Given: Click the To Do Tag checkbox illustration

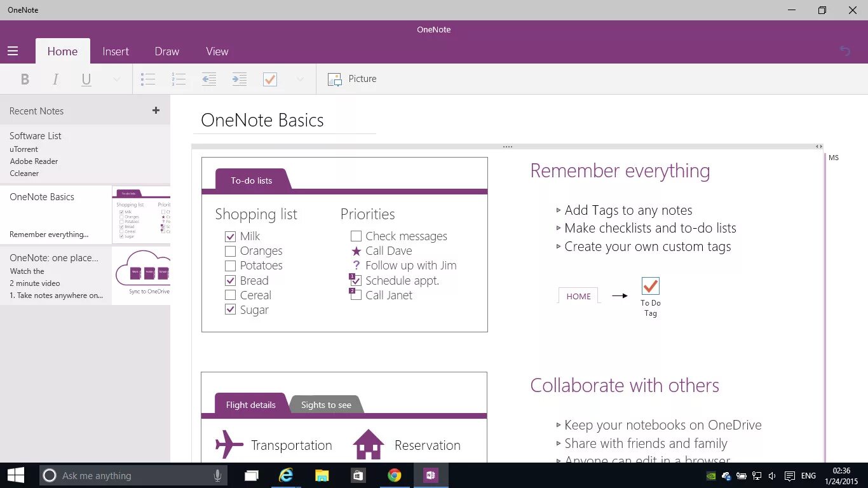Looking at the screenshot, I should click(x=651, y=286).
